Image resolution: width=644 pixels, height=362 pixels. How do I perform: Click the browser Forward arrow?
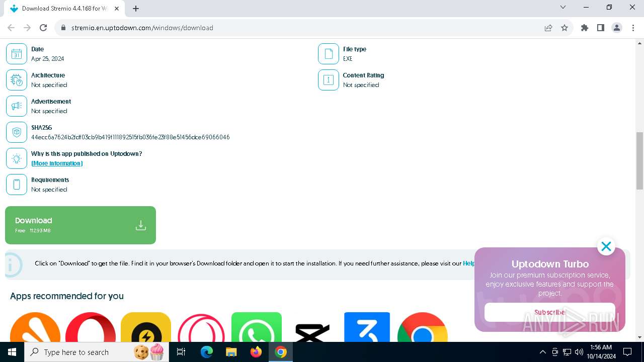[27, 28]
